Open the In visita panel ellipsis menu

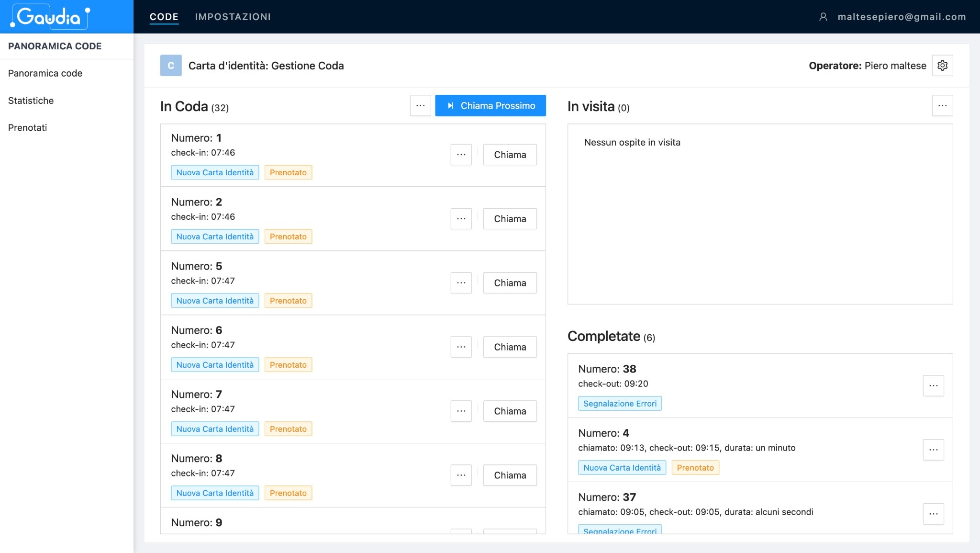point(942,105)
